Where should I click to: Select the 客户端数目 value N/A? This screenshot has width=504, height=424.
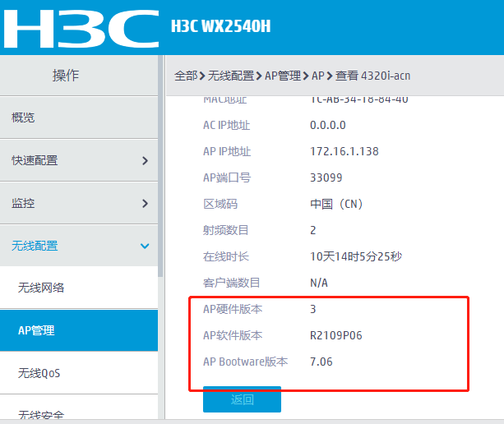point(319,283)
